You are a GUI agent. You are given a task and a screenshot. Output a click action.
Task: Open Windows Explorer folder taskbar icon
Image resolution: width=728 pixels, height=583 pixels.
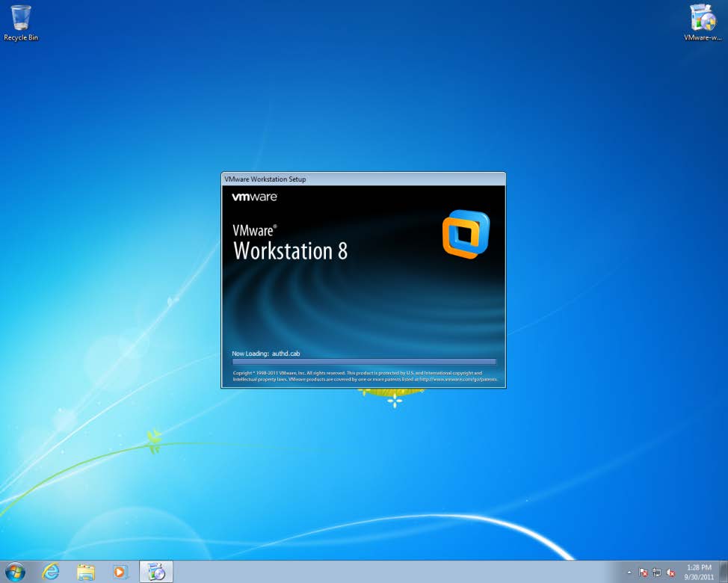point(85,572)
